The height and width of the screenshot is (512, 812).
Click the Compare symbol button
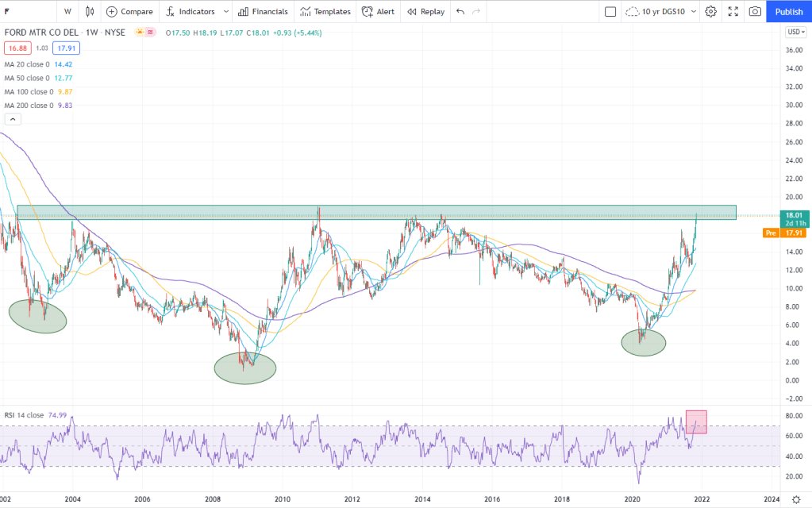129,12
